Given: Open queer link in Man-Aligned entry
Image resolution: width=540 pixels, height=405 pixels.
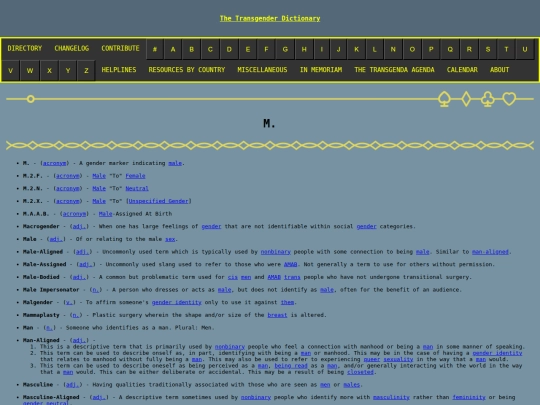Looking at the screenshot, I should pyautogui.click(x=372, y=359).
